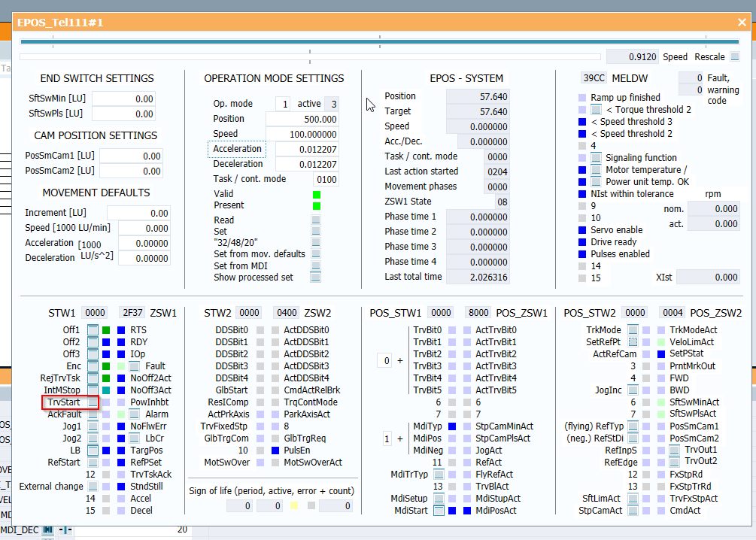Click the operation mode Deceleration value field
Viewport: 756px width, 540px height.
click(x=307, y=164)
